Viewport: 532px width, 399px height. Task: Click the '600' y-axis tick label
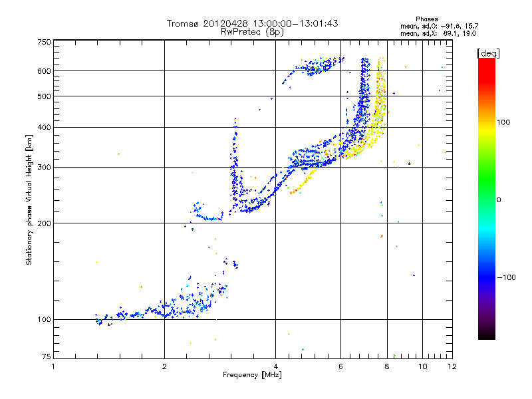pos(44,71)
